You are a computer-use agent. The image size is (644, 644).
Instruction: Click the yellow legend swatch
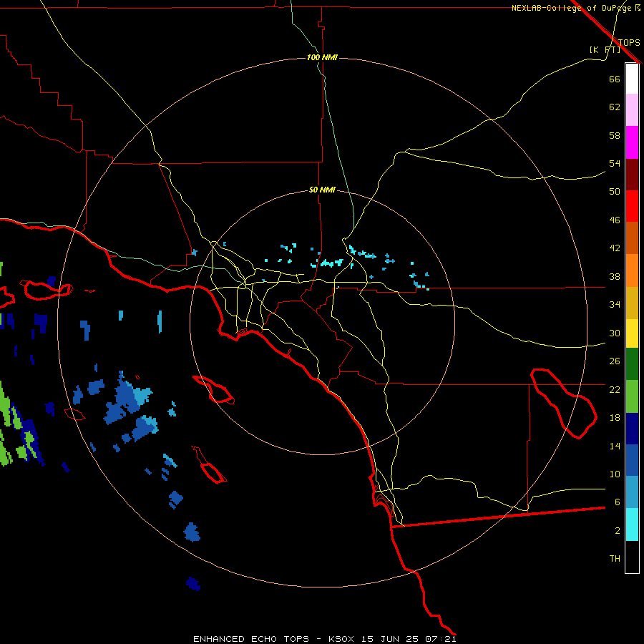click(x=632, y=333)
